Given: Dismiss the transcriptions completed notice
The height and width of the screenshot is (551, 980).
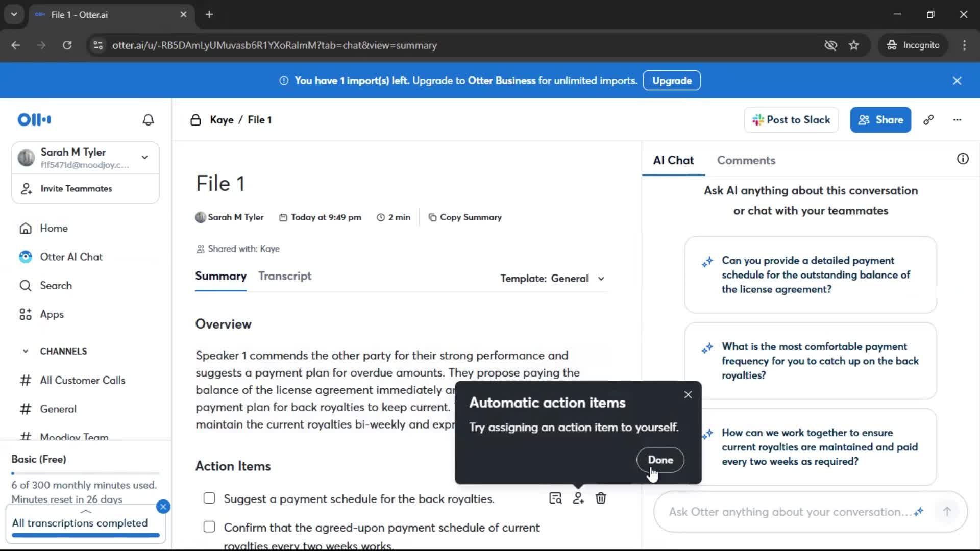Looking at the screenshot, I should coord(163,507).
